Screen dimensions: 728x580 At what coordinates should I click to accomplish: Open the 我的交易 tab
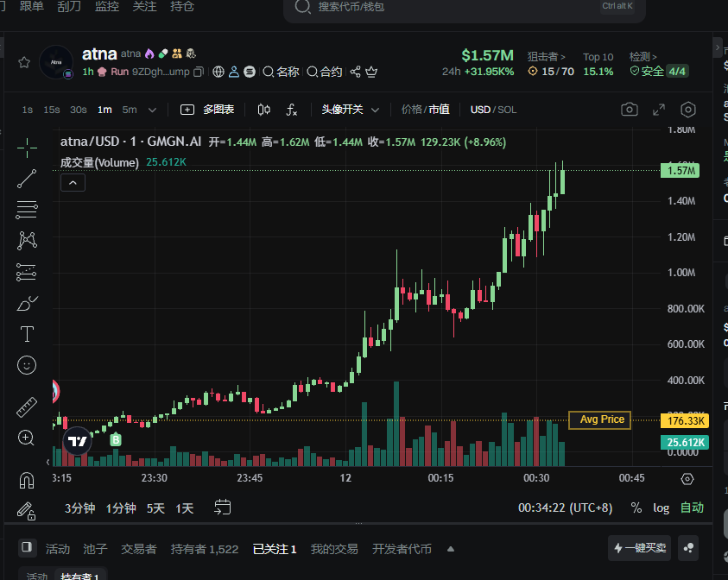332,548
